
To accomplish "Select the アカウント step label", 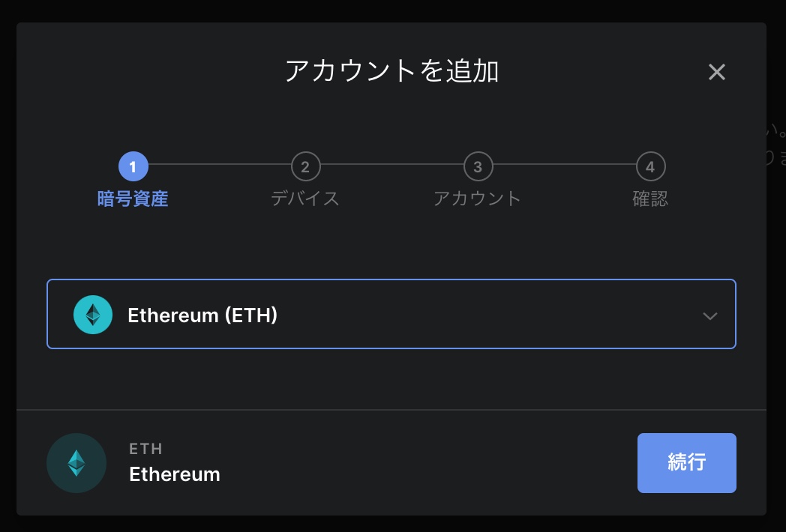I will pyautogui.click(x=478, y=199).
